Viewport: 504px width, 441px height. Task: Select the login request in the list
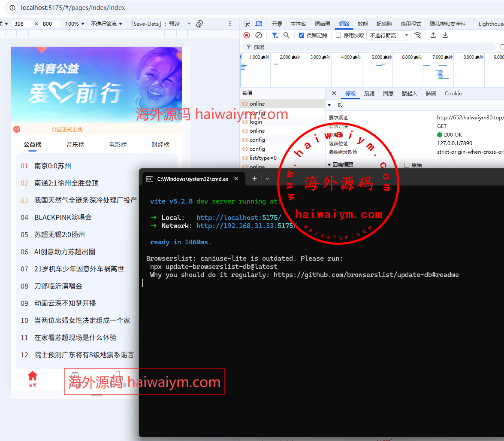click(x=256, y=122)
